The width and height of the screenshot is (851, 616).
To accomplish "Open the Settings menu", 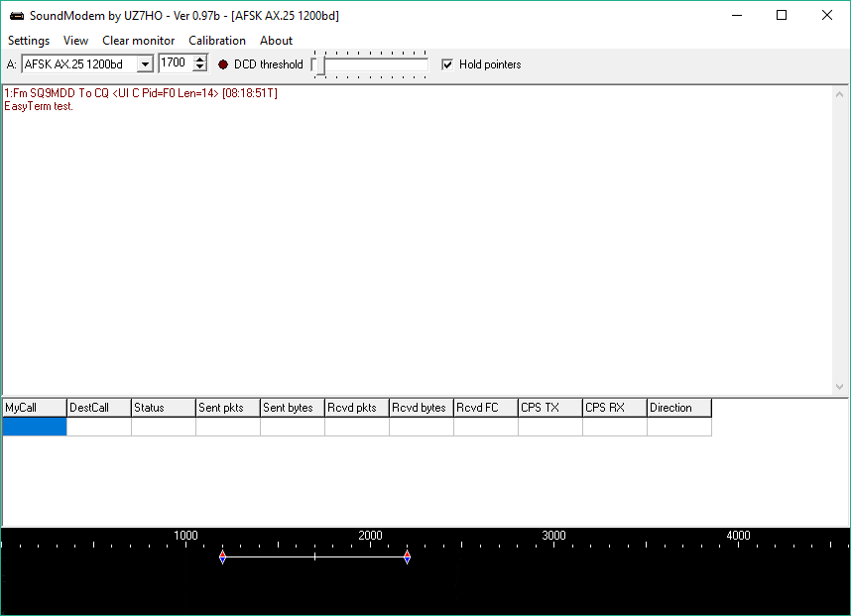I will pyautogui.click(x=29, y=41).
